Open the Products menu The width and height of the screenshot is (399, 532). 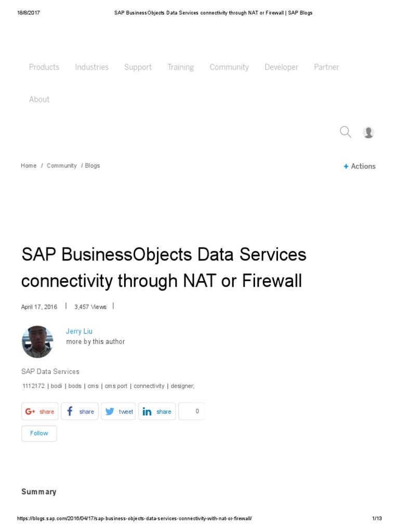point(44,67)
